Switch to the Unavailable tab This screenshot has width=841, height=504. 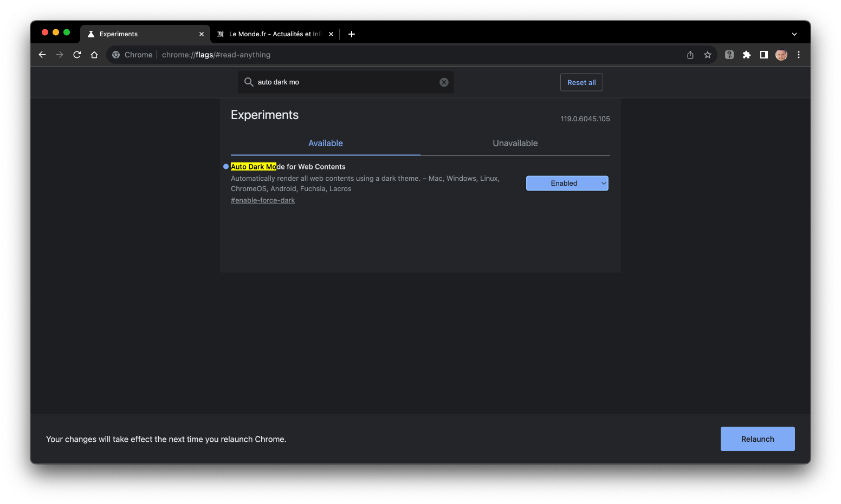(515, 143)
